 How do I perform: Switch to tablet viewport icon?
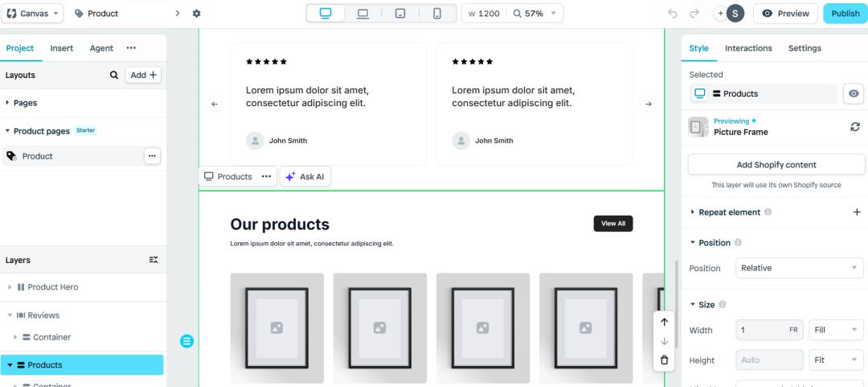coord(400,14)
